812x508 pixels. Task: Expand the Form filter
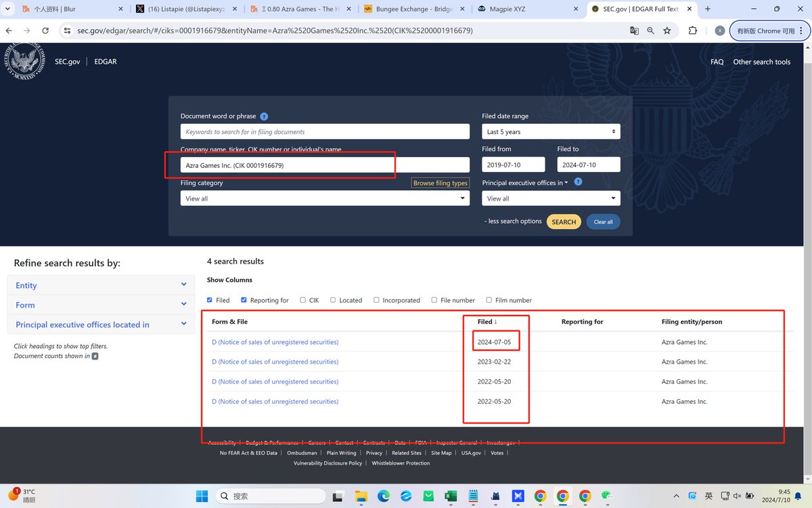click(101, 305)
